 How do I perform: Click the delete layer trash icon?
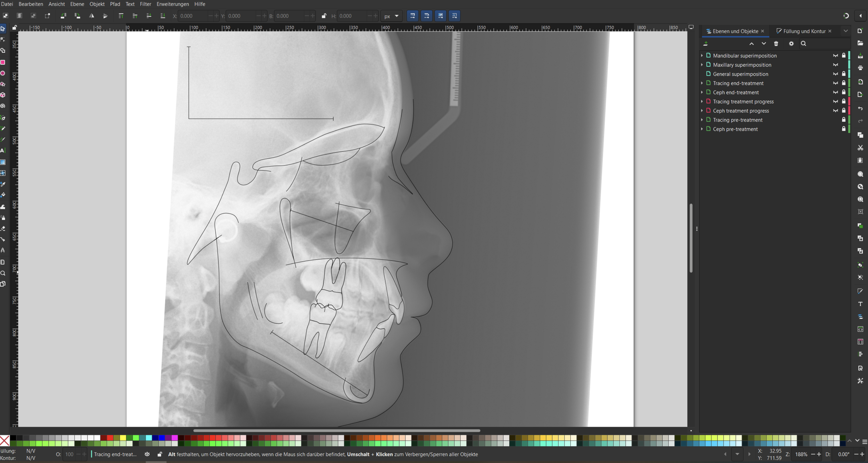pos(776,44)
